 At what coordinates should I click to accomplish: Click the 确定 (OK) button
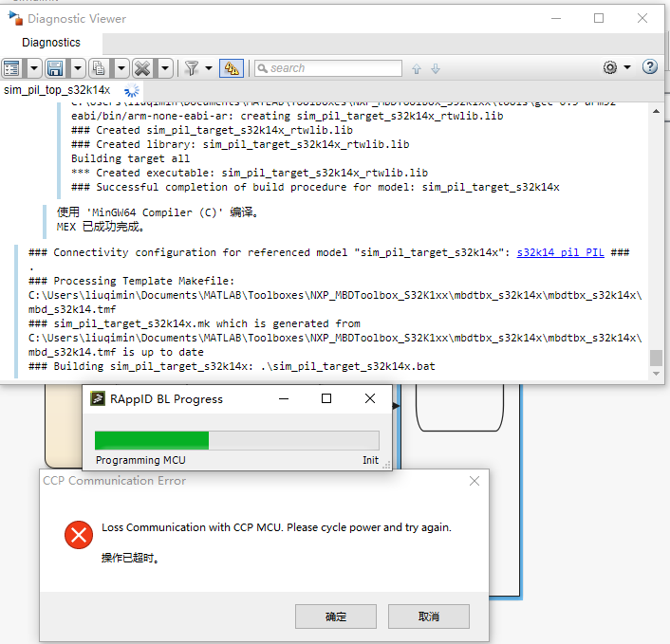(336, 616)
